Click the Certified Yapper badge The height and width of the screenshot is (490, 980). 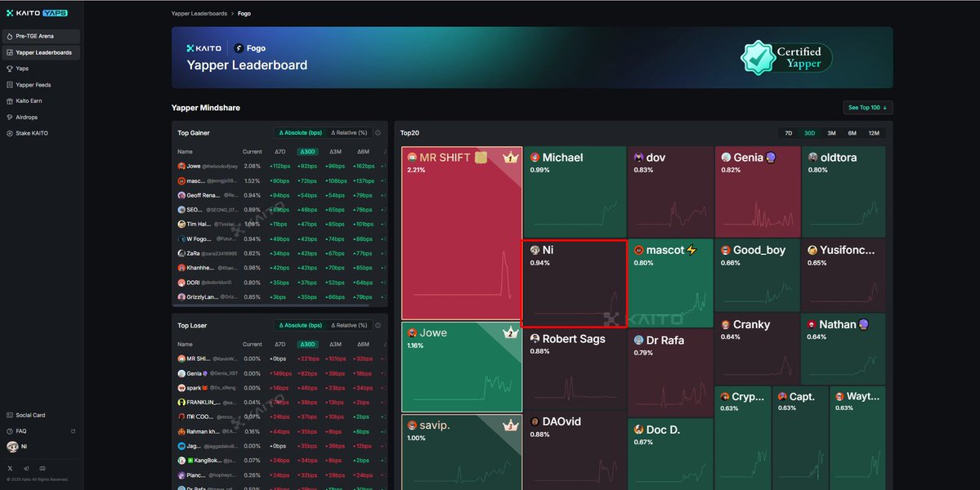[786, 58]
